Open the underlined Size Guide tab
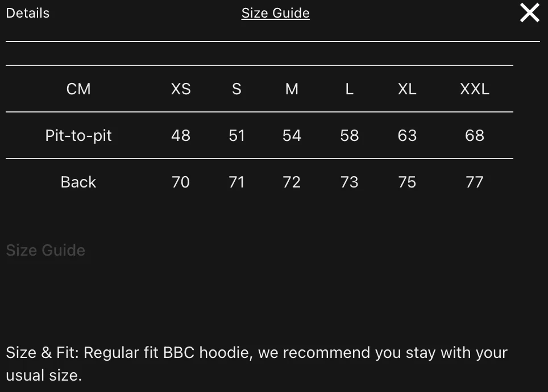Image resolution: width=548 pixels, height=392 pixels. (275, 13)
